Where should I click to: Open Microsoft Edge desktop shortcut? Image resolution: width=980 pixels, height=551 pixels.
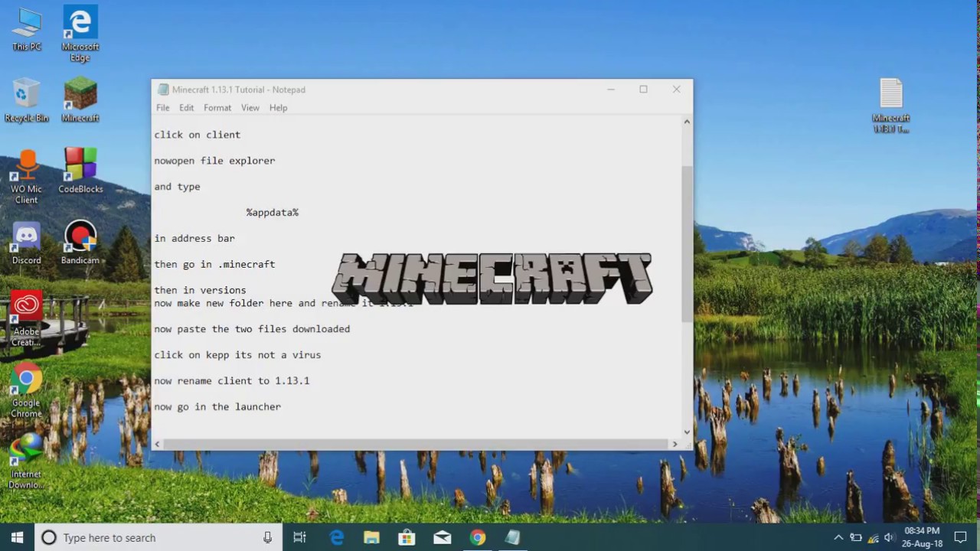tap(80, 34)
